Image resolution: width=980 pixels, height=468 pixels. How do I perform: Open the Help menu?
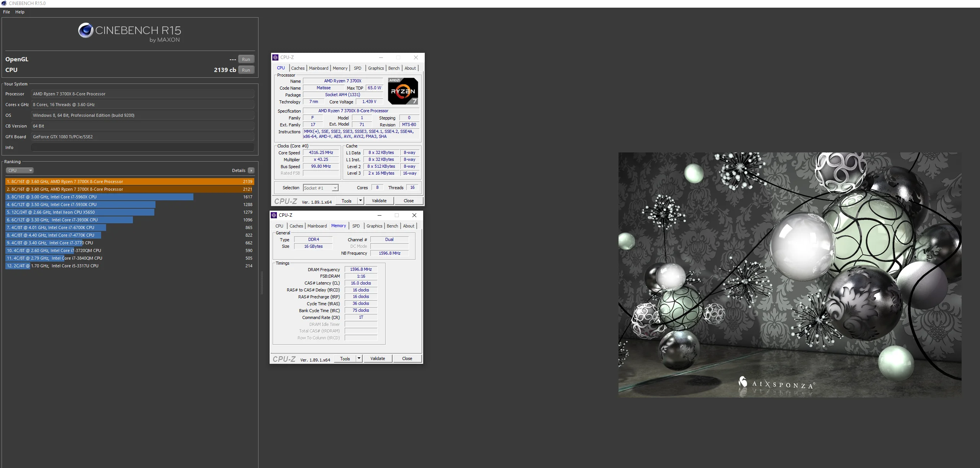click(x=20, y=12)
